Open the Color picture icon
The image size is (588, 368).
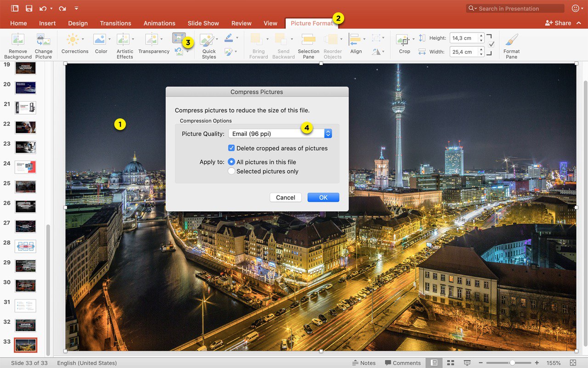pyautogui.click(x=99, y=39)
